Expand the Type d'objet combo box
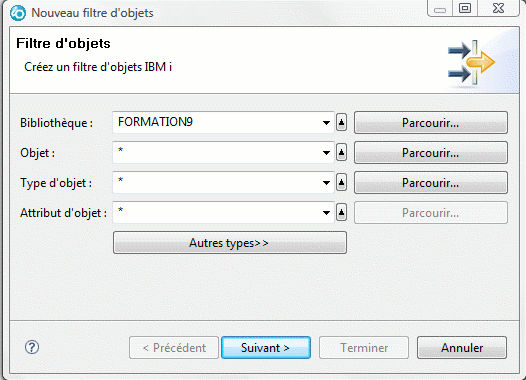Image resolution: width=526 pixels, height=380 pixels. click(326, 183)
